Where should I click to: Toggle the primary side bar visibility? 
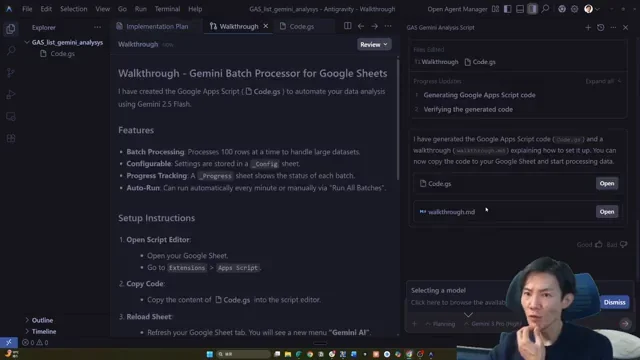507,9
